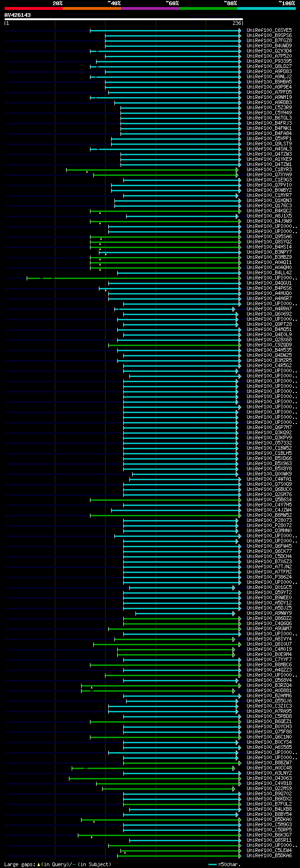300x868 pixels.
Task: Click the UniRef100_B5DKA6 label
Action: pos(269,856)
